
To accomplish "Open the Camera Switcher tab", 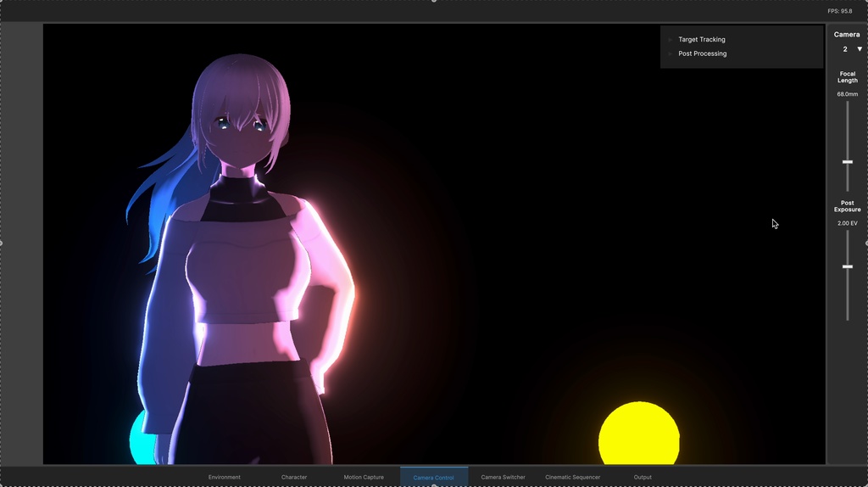I will (x=504, y=477).
